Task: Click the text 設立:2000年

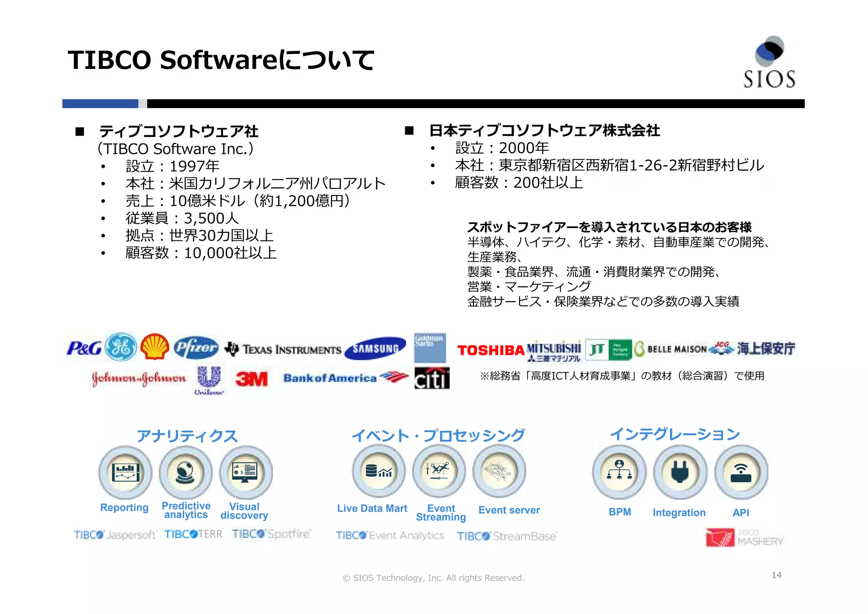Action: pyautogui.click(x=502, y=148)
